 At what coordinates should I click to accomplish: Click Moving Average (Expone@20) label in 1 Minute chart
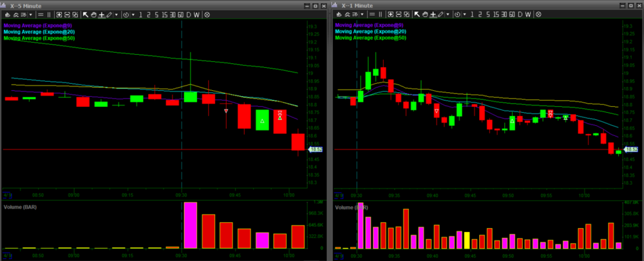tap(370, 32)
